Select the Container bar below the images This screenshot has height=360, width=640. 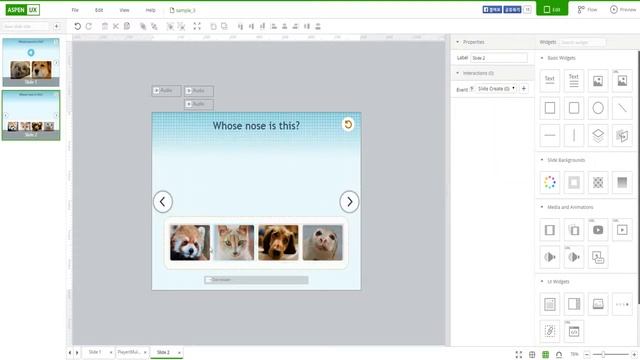coord(256,280)
